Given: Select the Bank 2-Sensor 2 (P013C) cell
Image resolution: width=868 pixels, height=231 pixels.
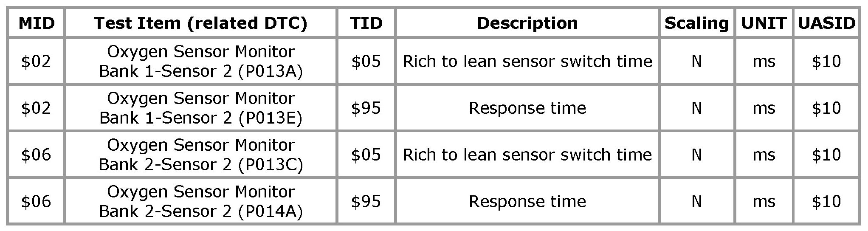Looking at the screenshot, I should click(200, 155).
